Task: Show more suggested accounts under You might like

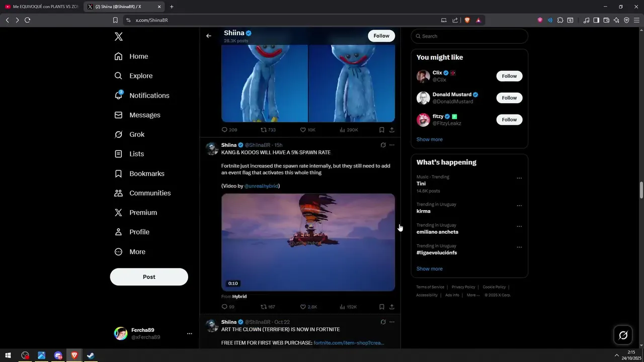Action: click(x=430, y=139)
